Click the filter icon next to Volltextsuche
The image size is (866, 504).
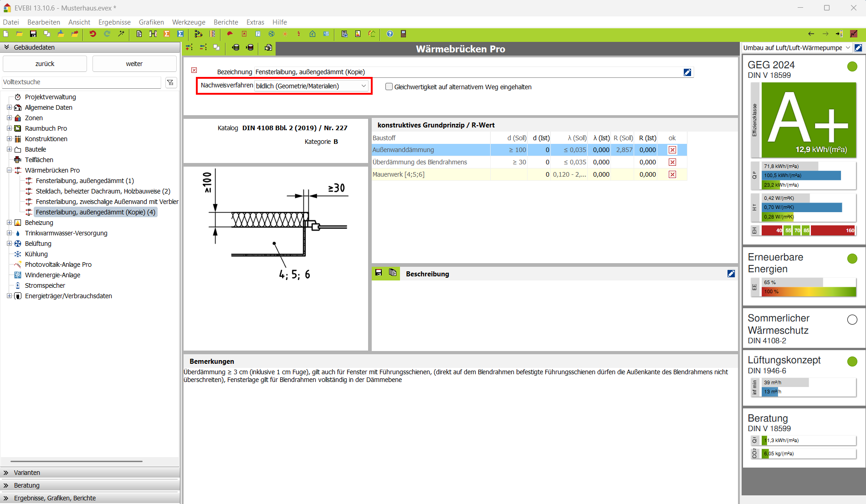[x=170, y=82]
